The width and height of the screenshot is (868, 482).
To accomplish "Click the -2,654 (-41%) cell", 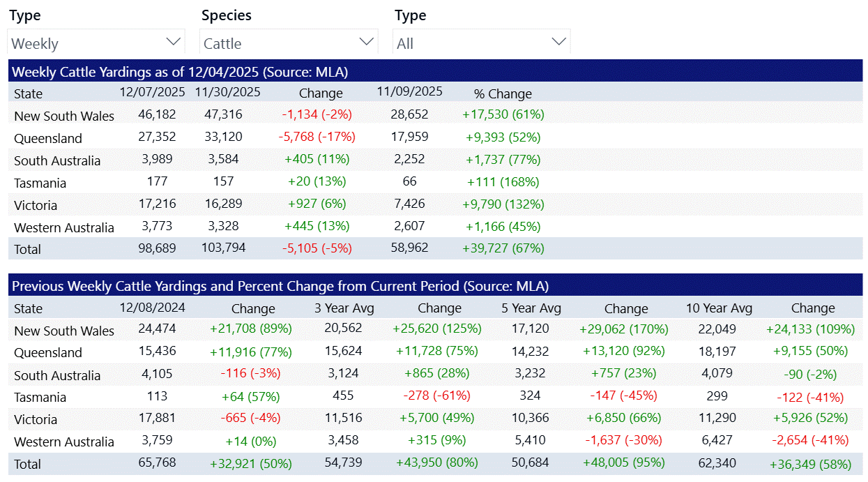I will pyautogui.click(x=811, y=440).
